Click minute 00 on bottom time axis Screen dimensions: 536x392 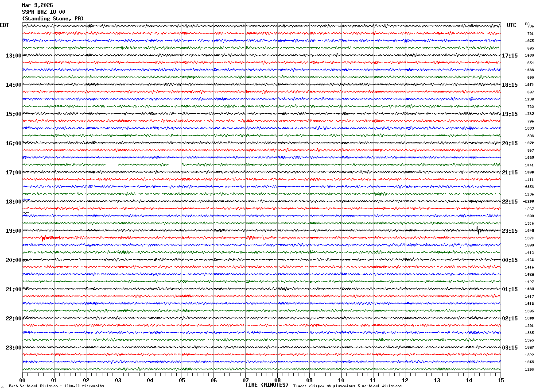tap(22, 380)
